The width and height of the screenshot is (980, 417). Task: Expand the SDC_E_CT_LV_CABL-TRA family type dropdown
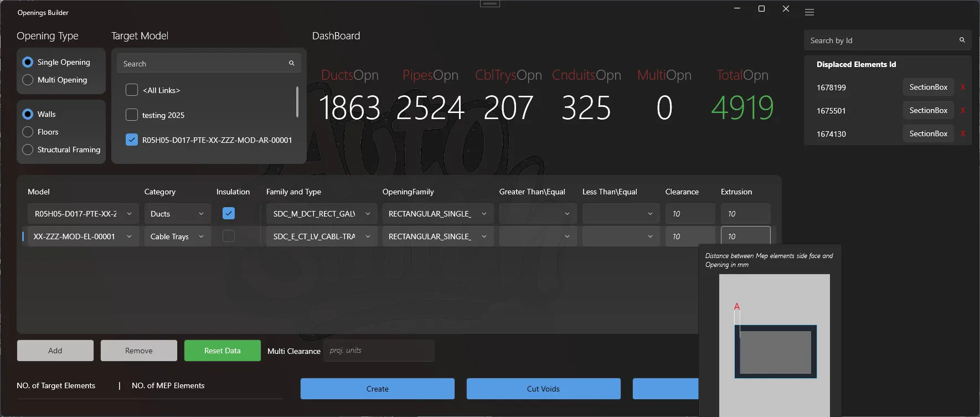pyautogui.click(x=322, y=236)
